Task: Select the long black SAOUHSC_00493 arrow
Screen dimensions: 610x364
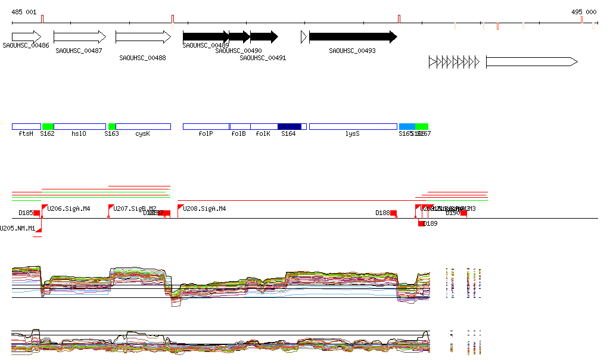Action: 353,37
